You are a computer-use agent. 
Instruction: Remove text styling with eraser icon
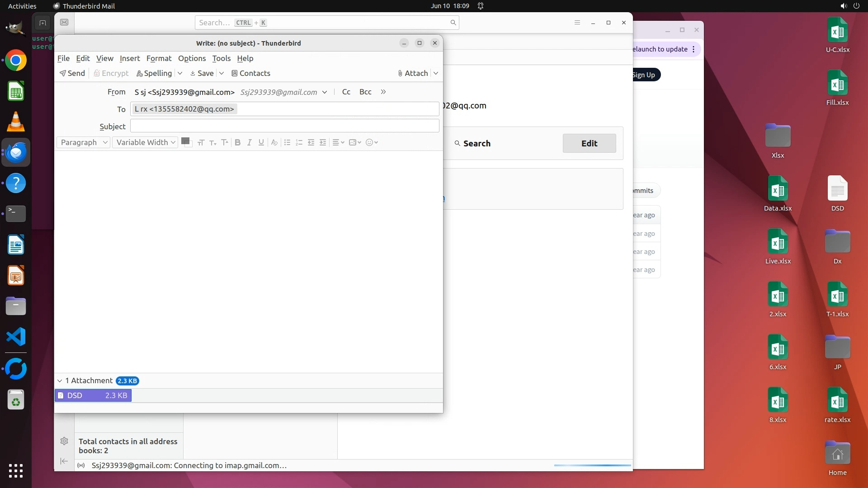(274, 142)
